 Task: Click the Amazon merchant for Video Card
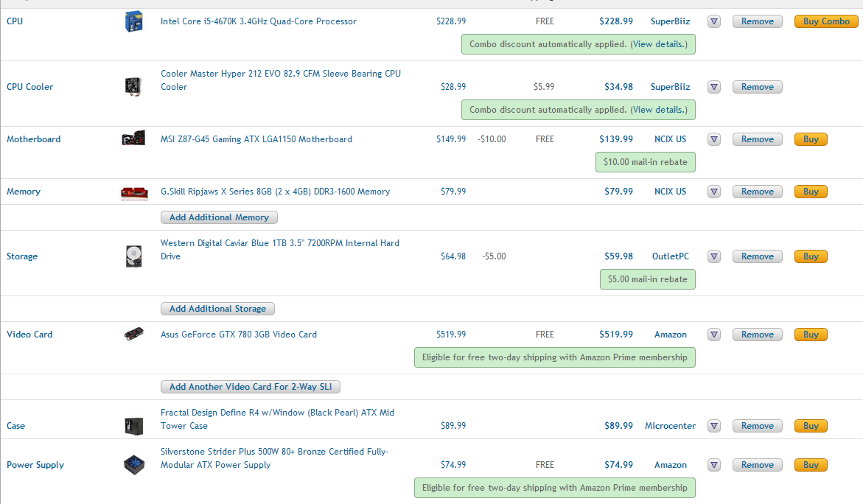[671, 335]
